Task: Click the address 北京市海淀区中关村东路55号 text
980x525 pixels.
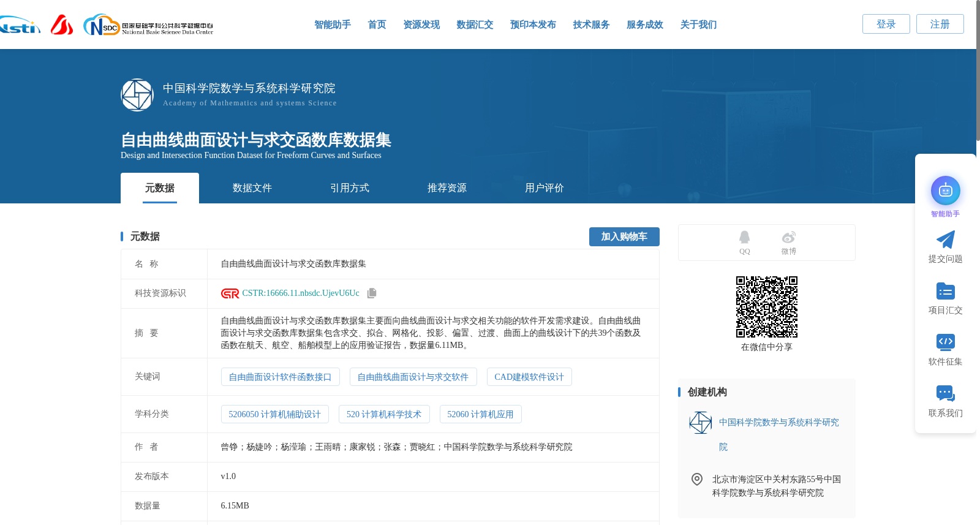Action: click(777, 486)
